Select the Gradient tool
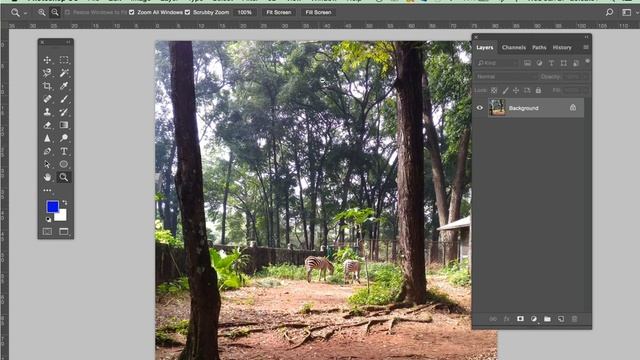This screenshot has width=640, height=360. pyautogui.click(x=64, y=125)
